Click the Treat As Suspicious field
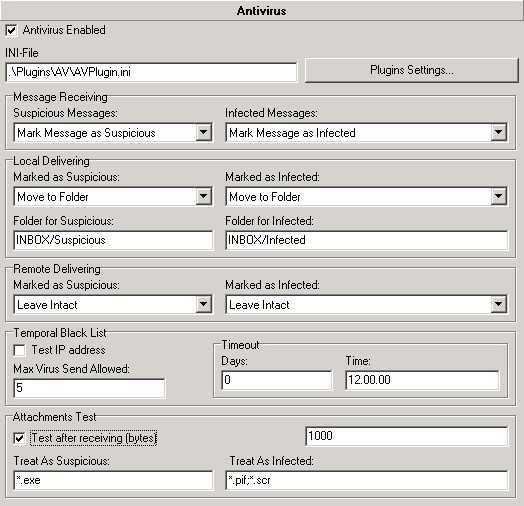Screen dimensions: 524x506 point(113,480)
